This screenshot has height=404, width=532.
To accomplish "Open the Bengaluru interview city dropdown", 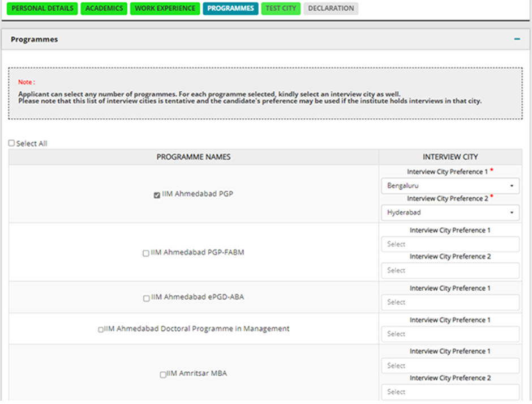I will pyautogui.click(x=450, y=185).
